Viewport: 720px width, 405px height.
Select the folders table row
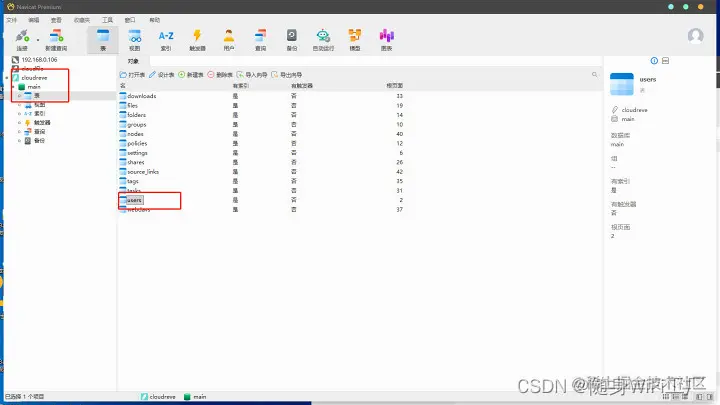261,115
